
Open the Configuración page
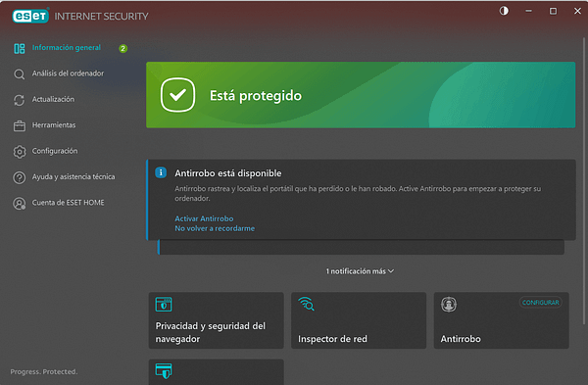click(55, 151)
